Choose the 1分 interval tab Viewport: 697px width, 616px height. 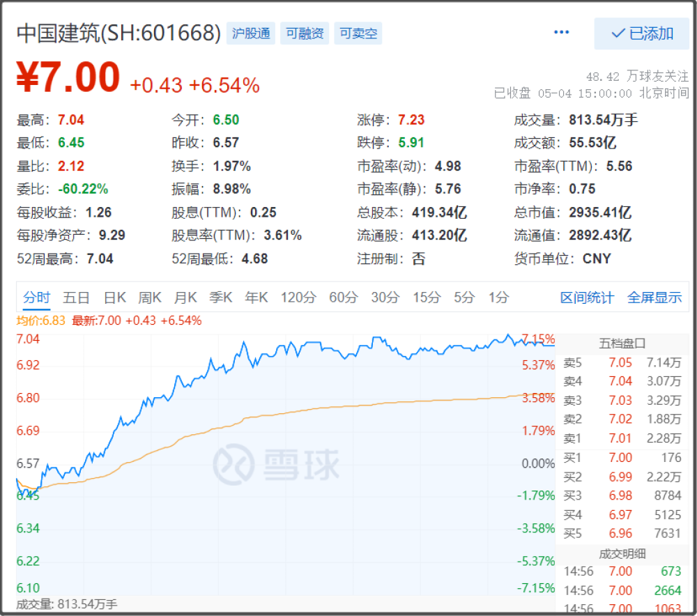pyautogui.click(x=498, y=298)
